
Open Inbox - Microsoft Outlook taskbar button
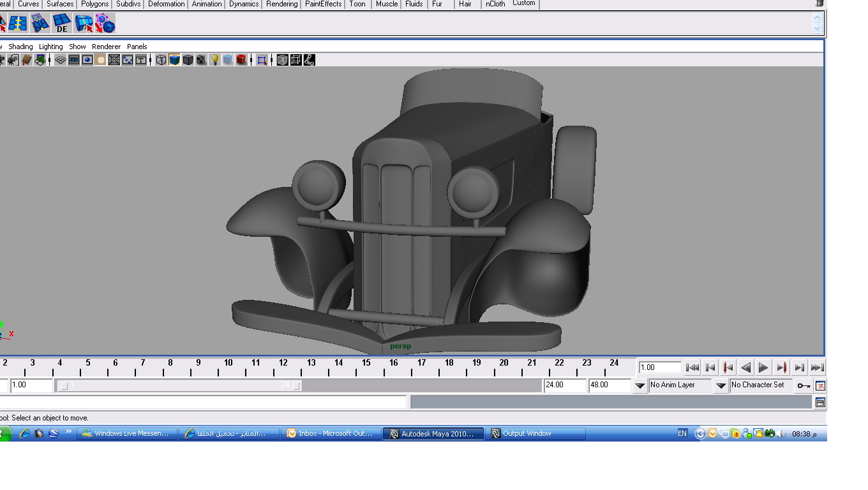(330, 433)
